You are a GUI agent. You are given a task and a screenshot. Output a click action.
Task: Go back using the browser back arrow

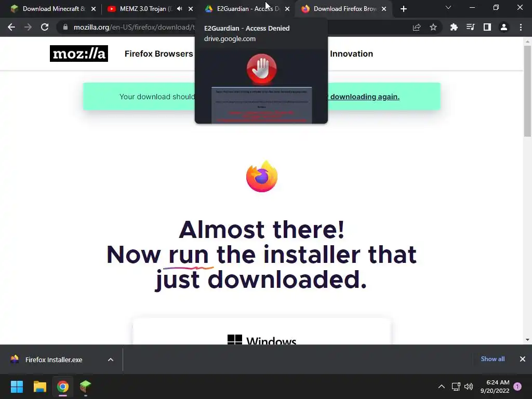(11, 27)
